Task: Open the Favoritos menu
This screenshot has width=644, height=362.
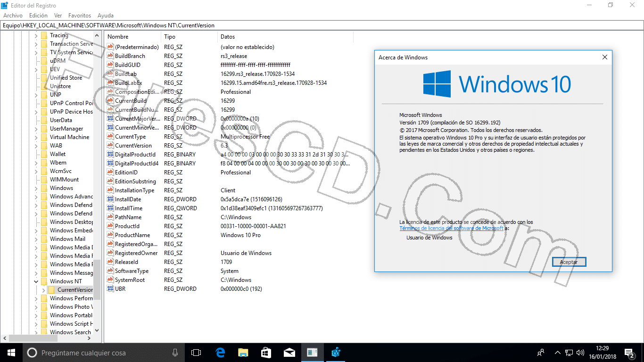Action: coord(80,16)
